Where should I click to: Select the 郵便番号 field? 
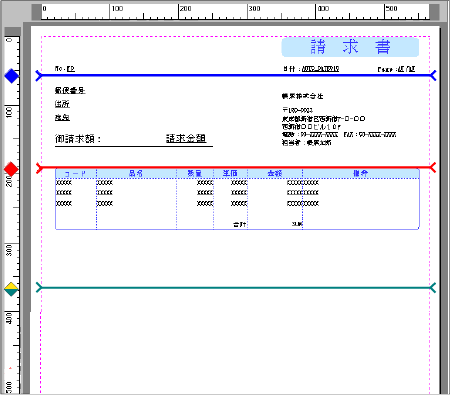70,90
